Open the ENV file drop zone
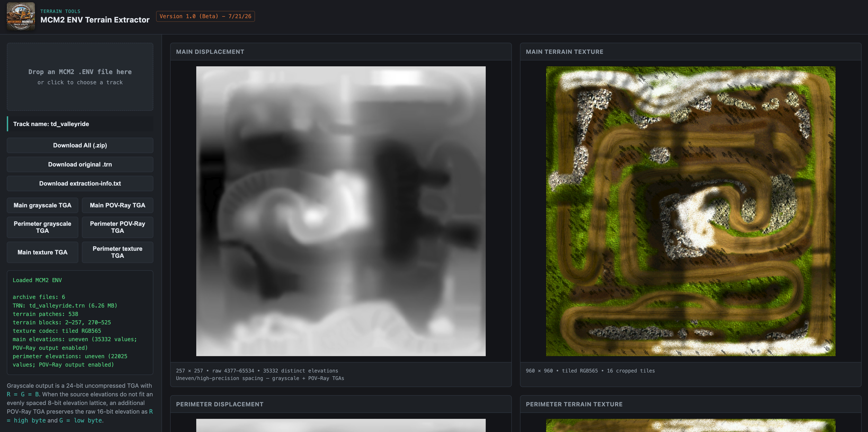Image resolution: width=868 pixels, height=432 pixels. (80, 77)
